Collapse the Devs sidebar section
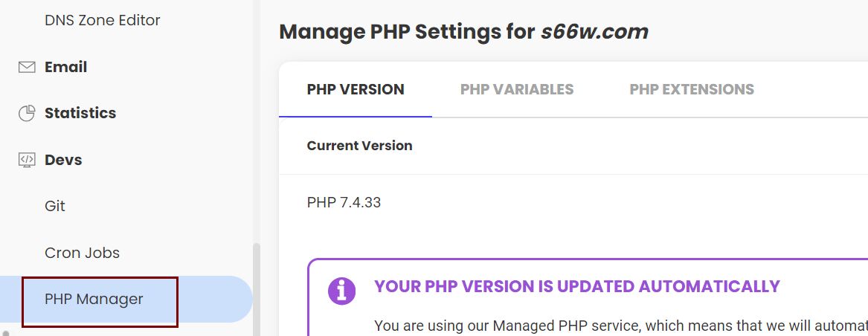The image size is (868, 336). point(63,160)
